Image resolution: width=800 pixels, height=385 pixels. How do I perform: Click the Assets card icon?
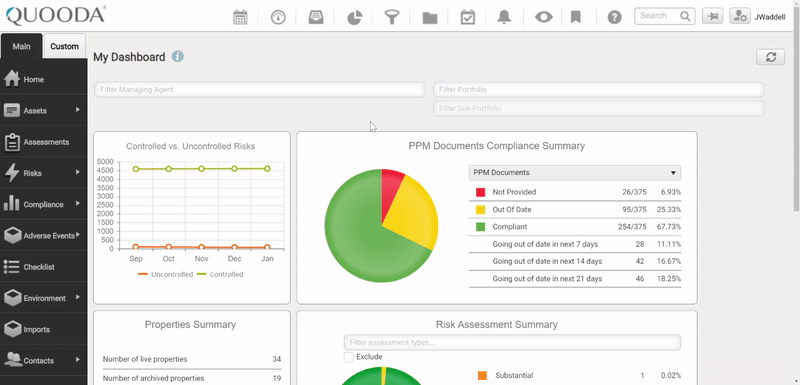pyautogui.click(x=12, y=111)
